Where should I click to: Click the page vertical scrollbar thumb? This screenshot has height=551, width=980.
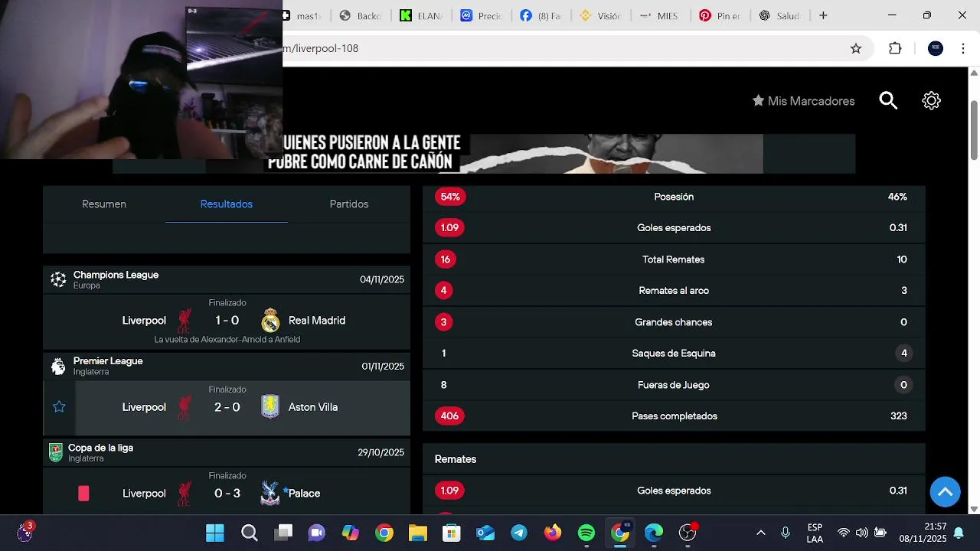click(974, 130)
